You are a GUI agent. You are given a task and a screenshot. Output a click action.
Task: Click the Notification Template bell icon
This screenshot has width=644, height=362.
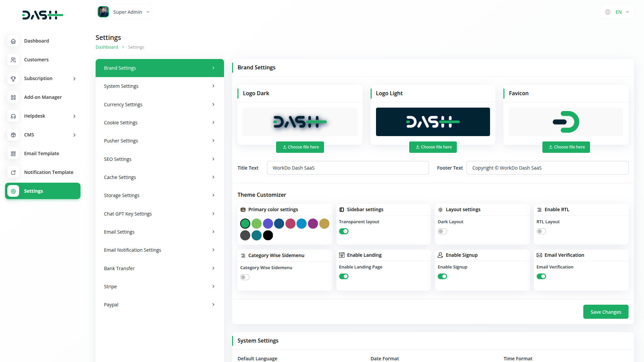[13, 172]
